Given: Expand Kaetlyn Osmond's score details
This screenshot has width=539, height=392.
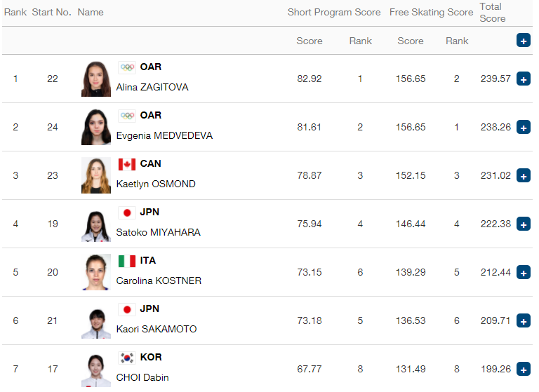Looking at the screenshot, I should point(523,176).
